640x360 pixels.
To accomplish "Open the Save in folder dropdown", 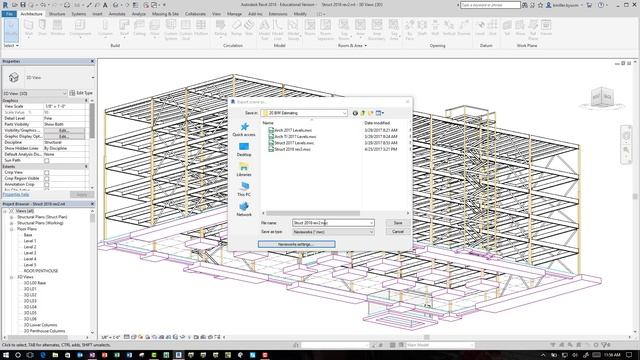I will pos(344,113).
